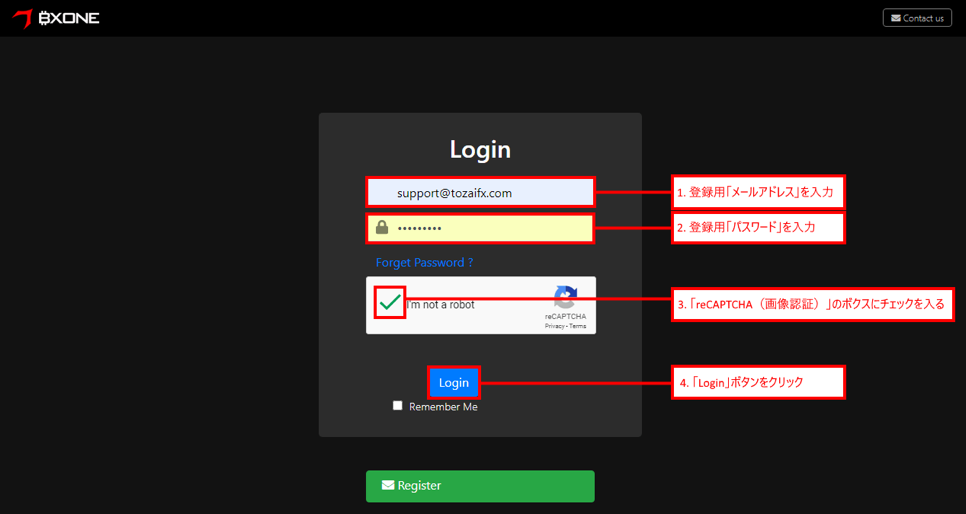Select annotation label 1 about mail address
The height and width of the screenshot is (514, 966).
coord(758,192)
